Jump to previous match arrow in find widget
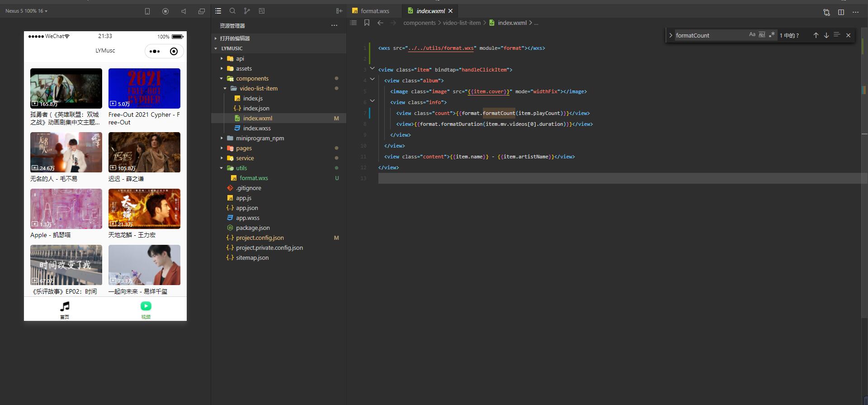 click(816, 35)
